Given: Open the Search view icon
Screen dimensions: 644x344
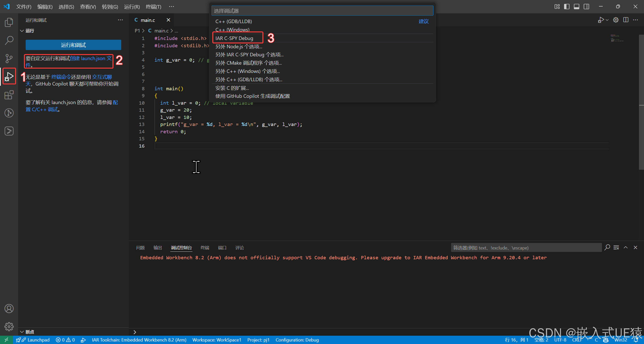Looking at the screenshot, I should [x=9, y=40].
